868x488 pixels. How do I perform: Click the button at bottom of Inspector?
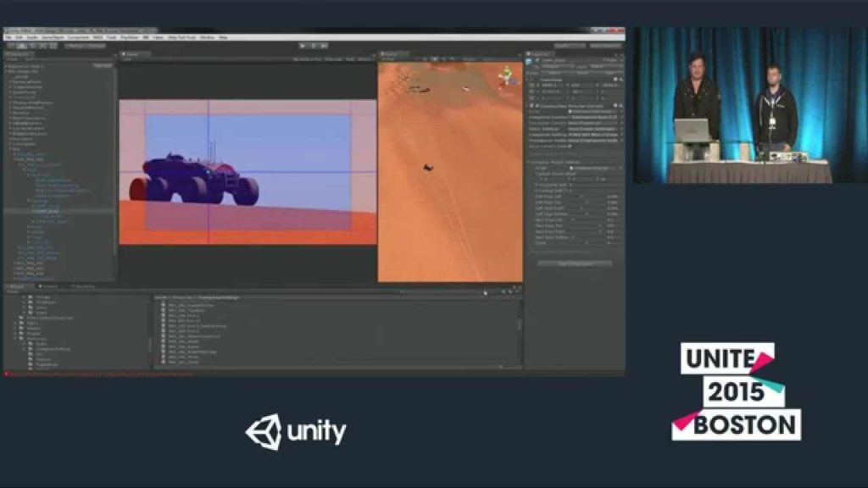point(574,263)
